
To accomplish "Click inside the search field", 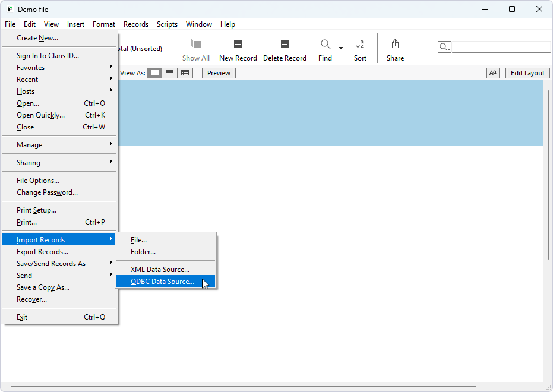I will click(501, 46).
